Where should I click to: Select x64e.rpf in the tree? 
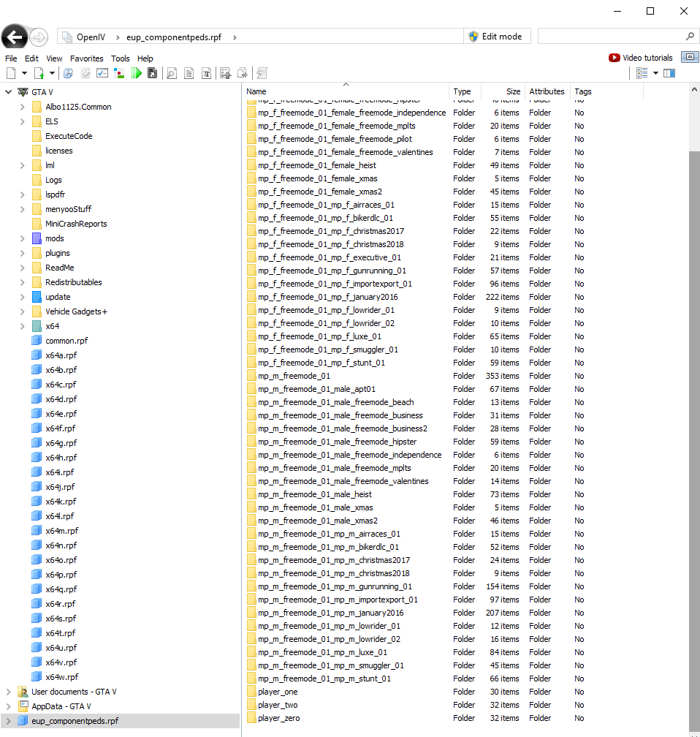[x=61, y=414]
